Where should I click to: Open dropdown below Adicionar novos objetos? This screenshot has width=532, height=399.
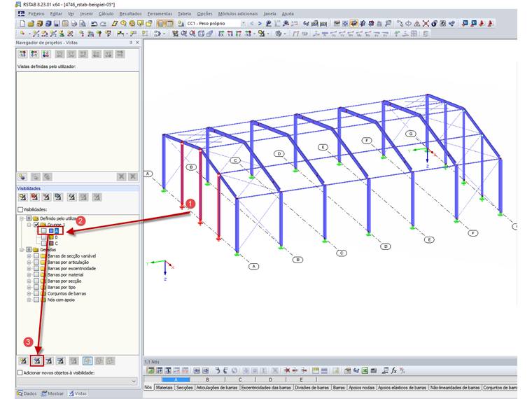click(134, 381)
